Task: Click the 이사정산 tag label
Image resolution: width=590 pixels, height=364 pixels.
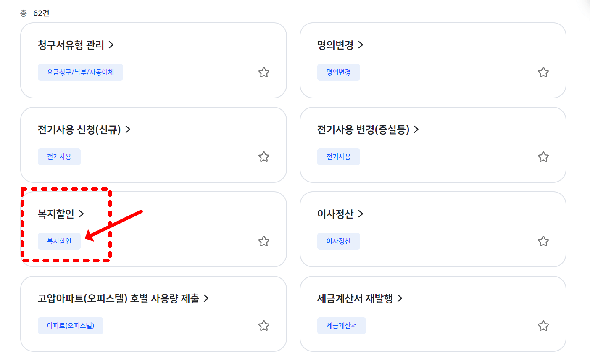Action: (339, 241)
